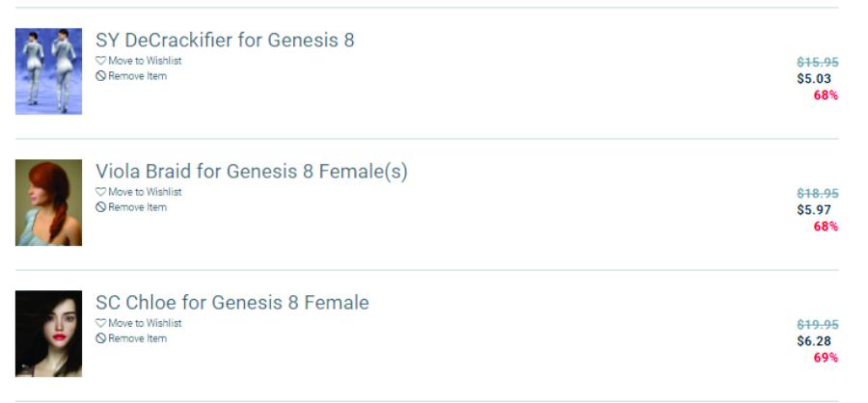Click heart icon under SY DeCrackifier
This screenshot has width=868, height=403.
(100, 61)
